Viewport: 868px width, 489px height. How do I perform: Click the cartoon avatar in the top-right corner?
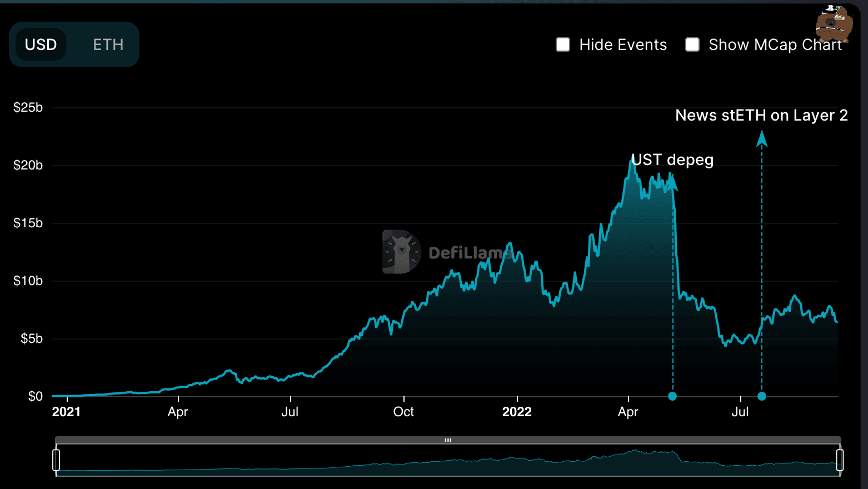coord(834,24)
